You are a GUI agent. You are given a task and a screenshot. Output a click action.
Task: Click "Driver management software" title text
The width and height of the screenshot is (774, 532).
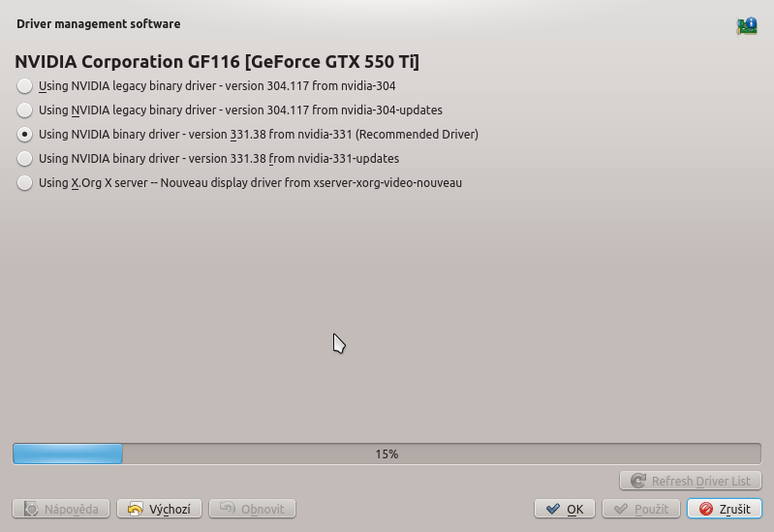pyautogui.click(x=98, y=24)
